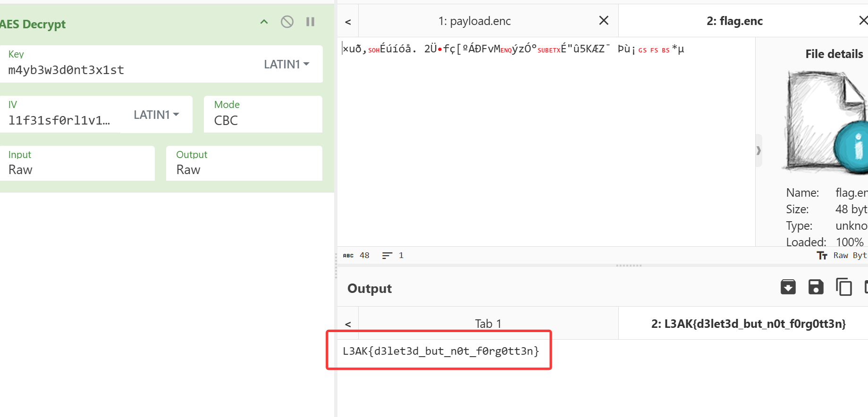This screenshot has width=868, height=417.
Task: Open the Key LATIN1 encoding dropdown
Action: (x=287, y=64)
